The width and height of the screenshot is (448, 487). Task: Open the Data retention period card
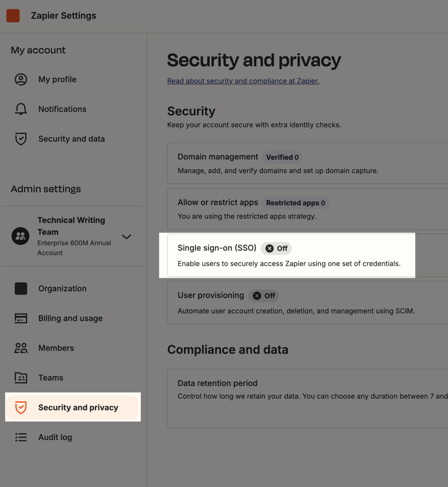tap(308, 398)
